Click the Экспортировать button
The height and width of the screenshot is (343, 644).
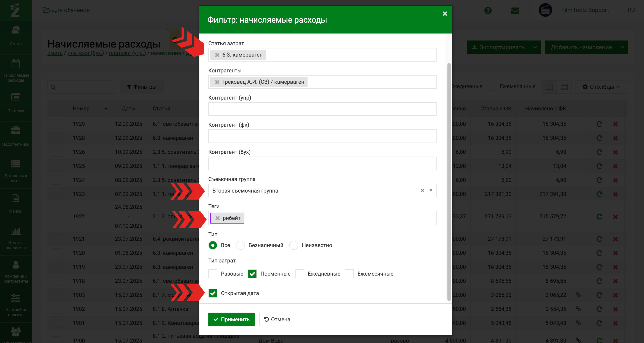click(498, 47)
